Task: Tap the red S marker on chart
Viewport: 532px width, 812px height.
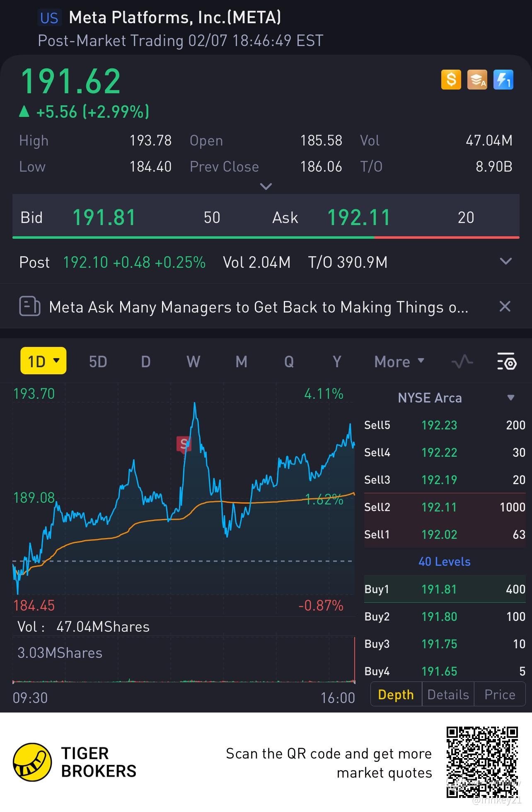Action: coord(184,445)
